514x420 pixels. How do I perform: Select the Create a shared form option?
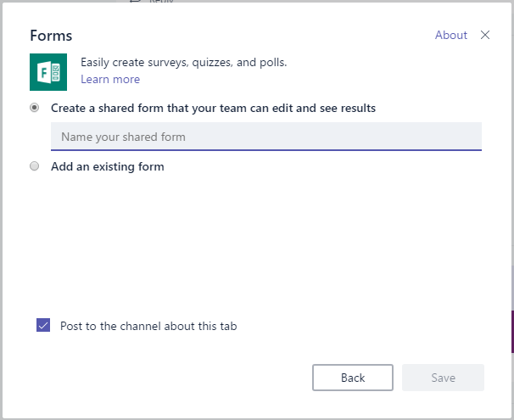pyautogui.click(x=35, y=108)
